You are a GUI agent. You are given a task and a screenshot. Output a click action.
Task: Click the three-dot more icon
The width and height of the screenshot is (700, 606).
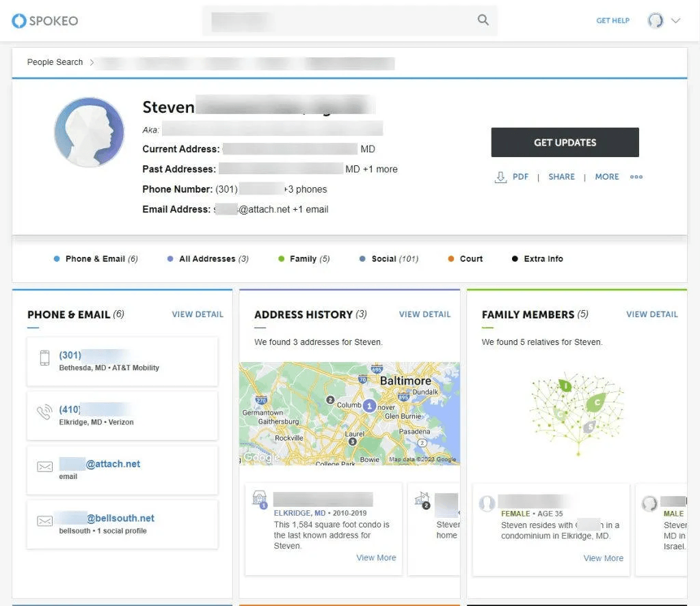tap(636, 177)
